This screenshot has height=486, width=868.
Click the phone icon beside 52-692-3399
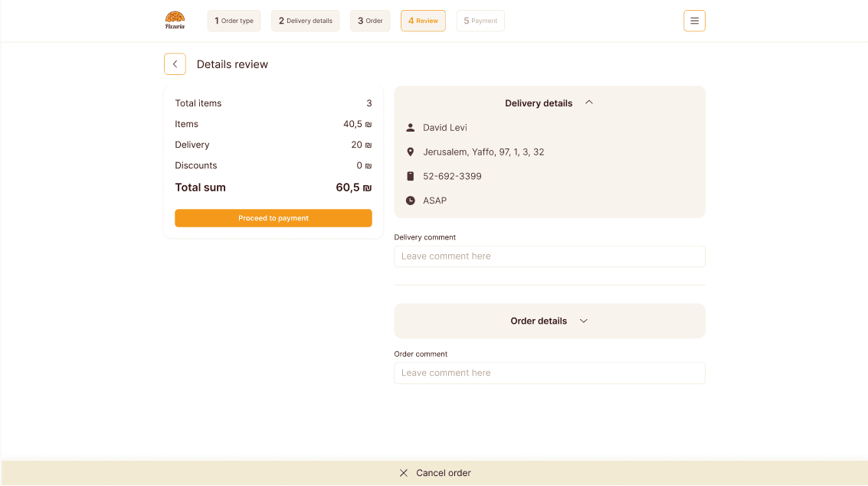(410, 176)
